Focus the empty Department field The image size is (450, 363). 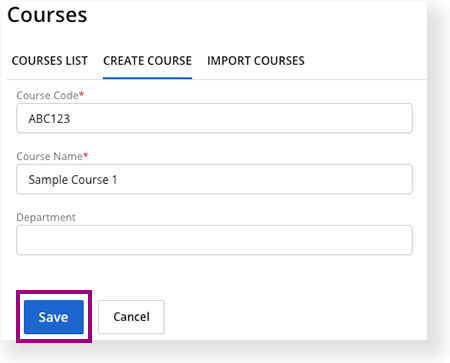pyautogui.click(x=214, y=240)
